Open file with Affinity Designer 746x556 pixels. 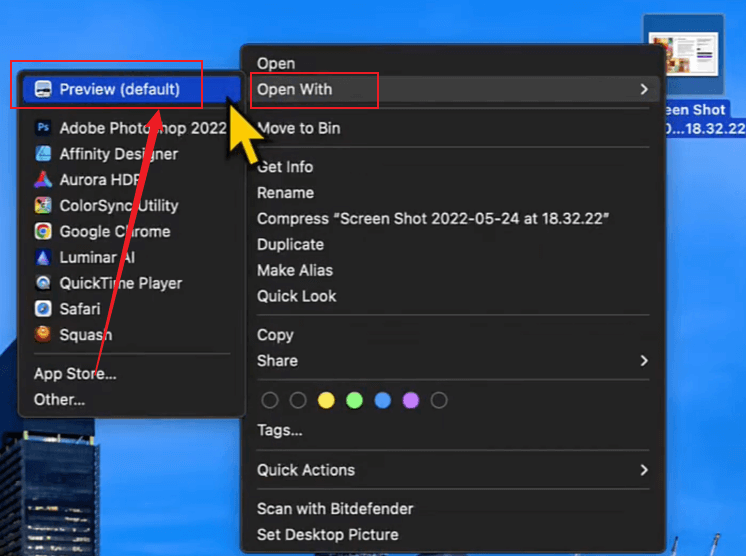(x=132, y=154)
